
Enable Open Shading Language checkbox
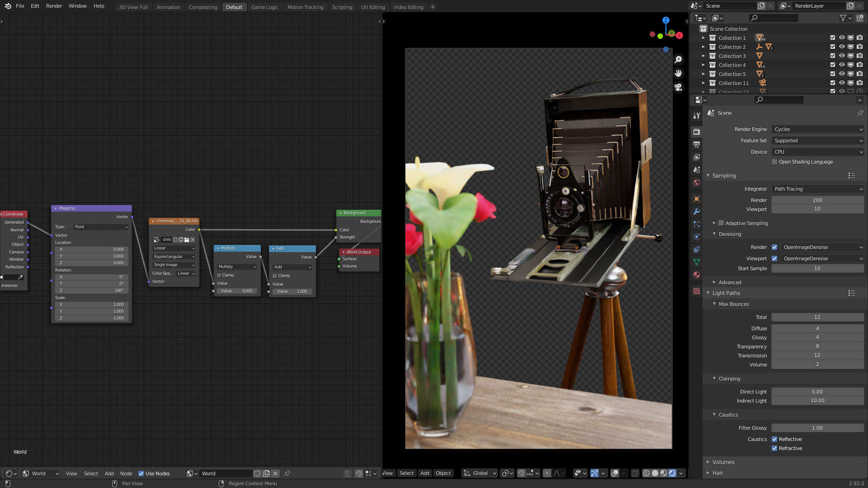(774, 162)
